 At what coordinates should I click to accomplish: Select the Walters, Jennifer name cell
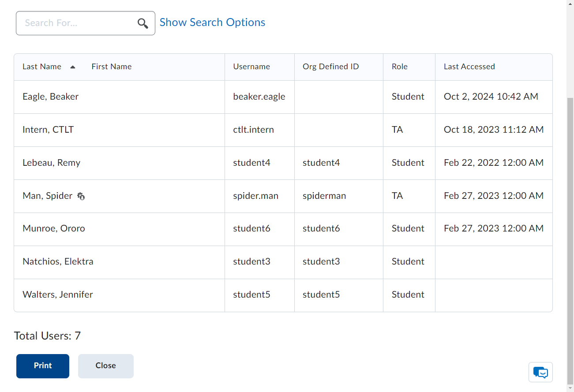tap(120, 295)
